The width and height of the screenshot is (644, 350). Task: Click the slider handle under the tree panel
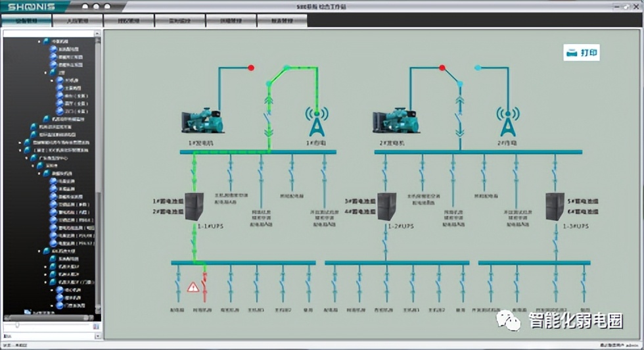click(x=17, y=325)
